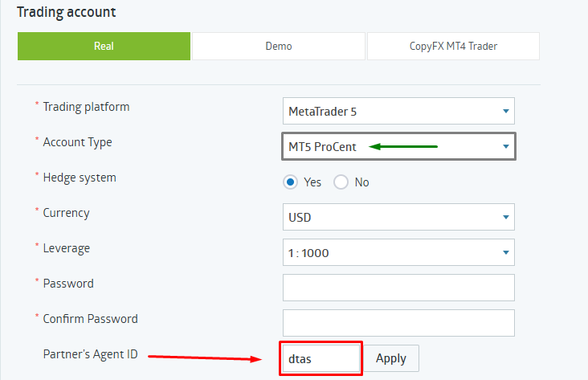Click the "Account Type" label text
Image resolution: width=588 pixels, height=380 pixels.
click(77, 142)
